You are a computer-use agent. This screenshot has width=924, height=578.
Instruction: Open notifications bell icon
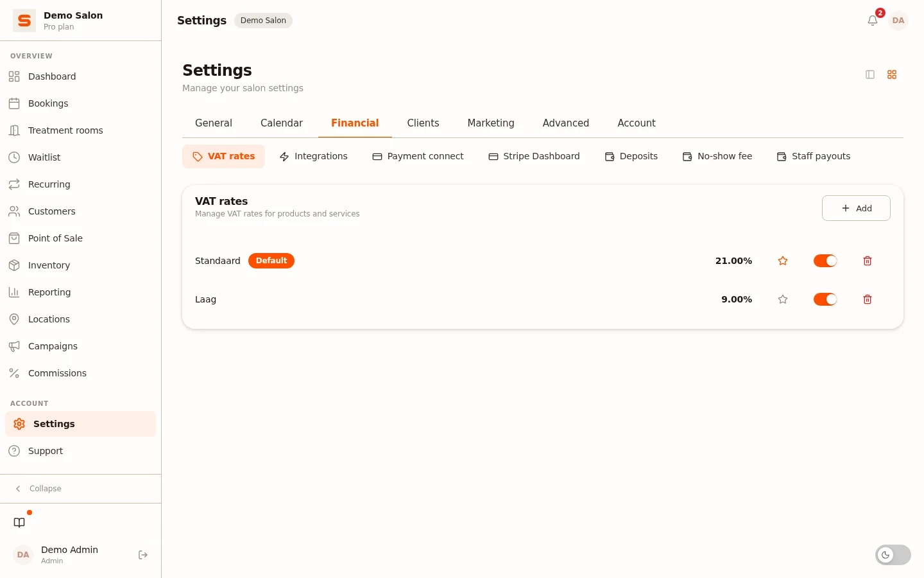(873, 21)
